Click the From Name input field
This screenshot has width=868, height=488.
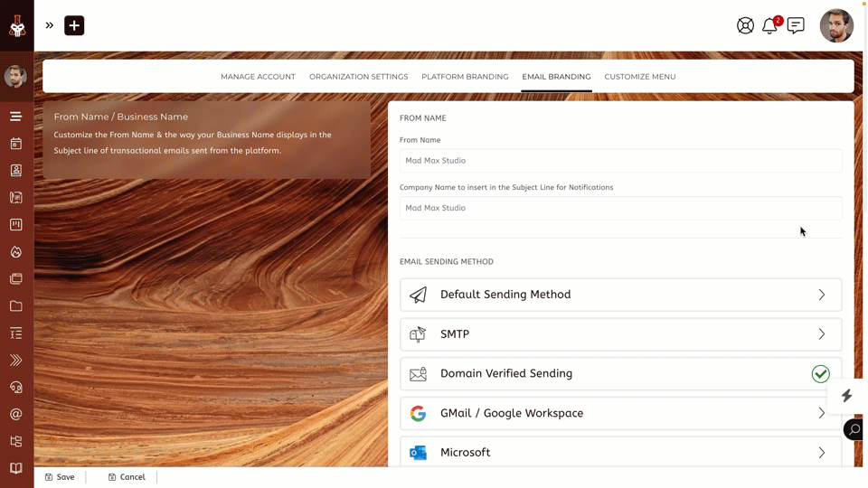(620, 161)
